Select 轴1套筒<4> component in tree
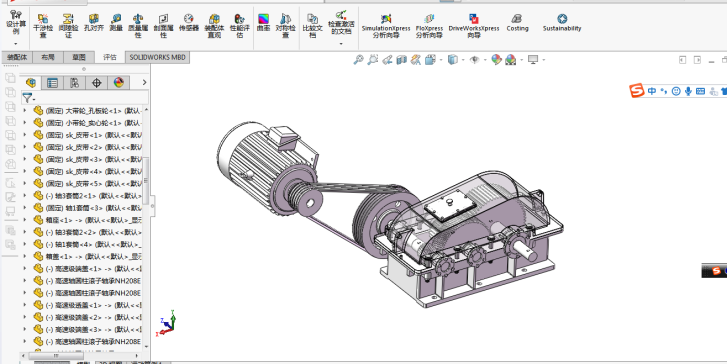Screen dimensions: 727x364 click(x=88, y=244)
